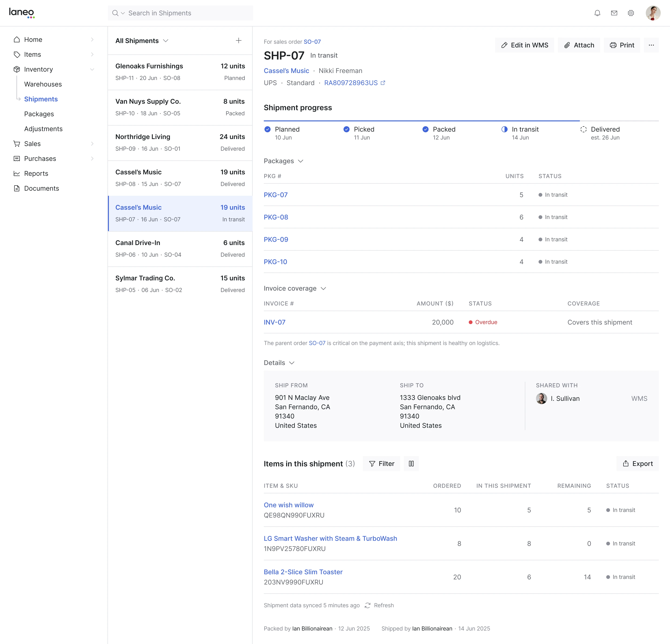Image resolution: width=670 pixels, height=644 pixels.
Task: Open Items in sidebar
Action: (x=33, y=54)
